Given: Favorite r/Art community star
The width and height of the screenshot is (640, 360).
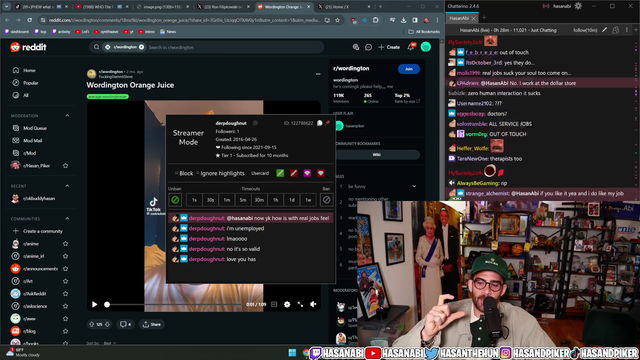Looking at the screenshot, I should pos(65,281).
